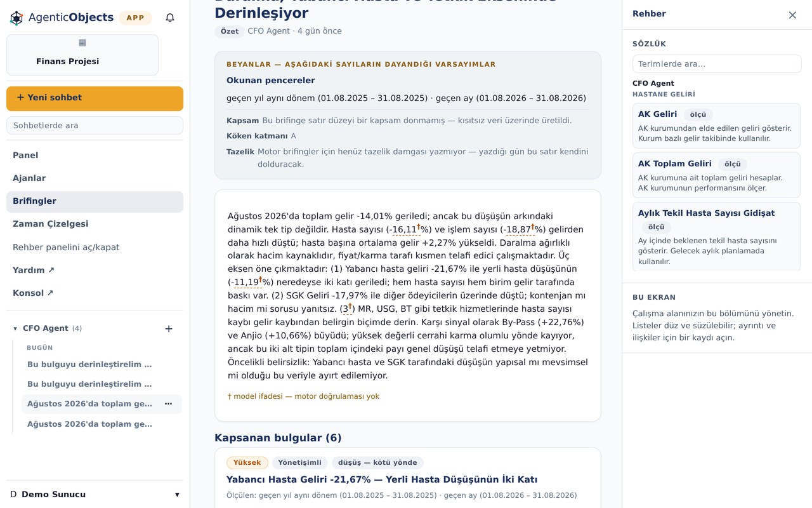Go to Panel in the sidebar
The image size is (812, 508).
coord(95,156)
